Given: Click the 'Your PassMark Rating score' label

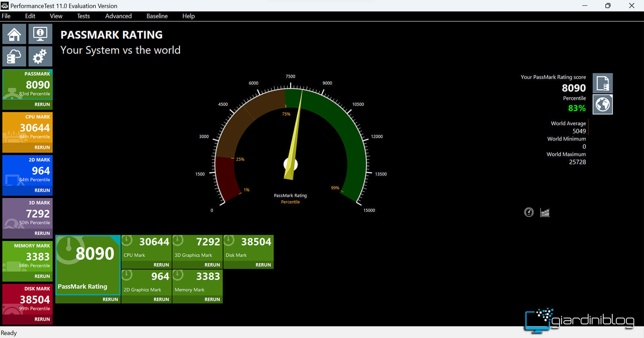Looking at the screenshot, I should (x=553, y=77).
